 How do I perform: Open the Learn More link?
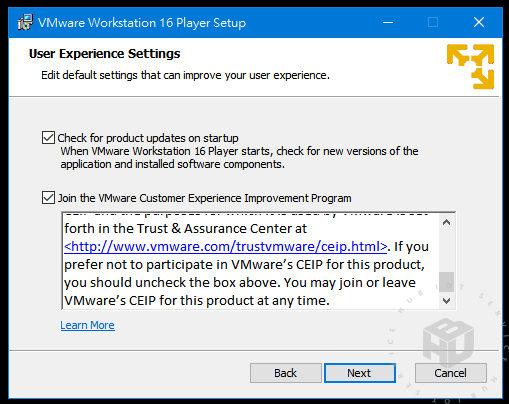coord(88,325)
